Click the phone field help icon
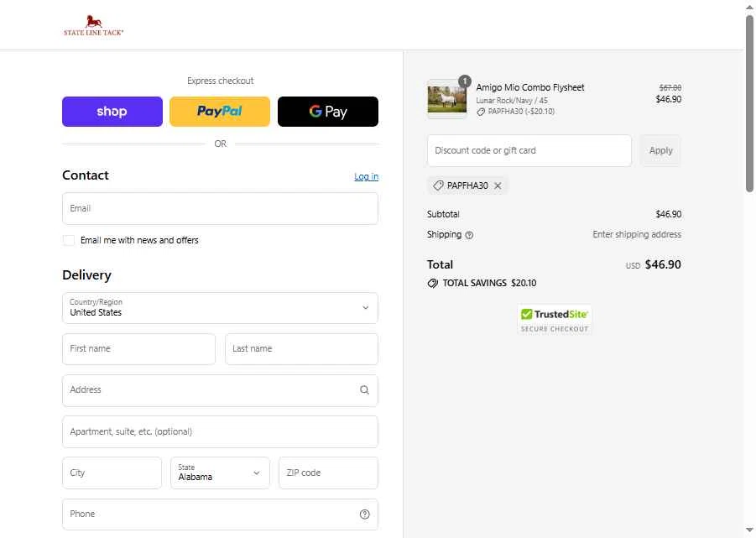 (364, 514)
